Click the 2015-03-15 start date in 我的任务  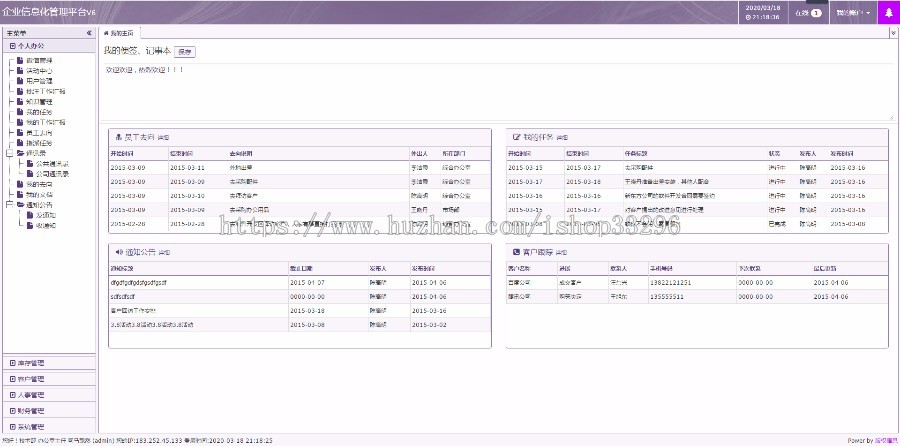click(525, 168)
